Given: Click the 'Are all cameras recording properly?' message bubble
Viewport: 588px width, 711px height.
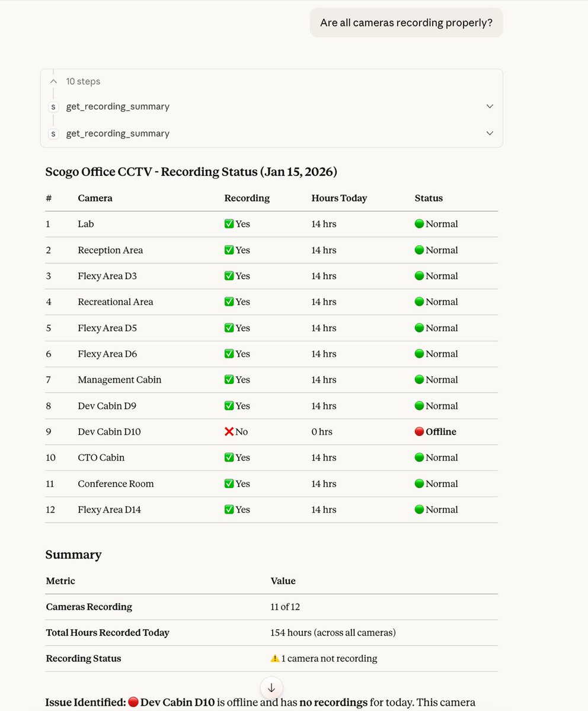Looking at the screenshot, I should click(x=406, y=23).
